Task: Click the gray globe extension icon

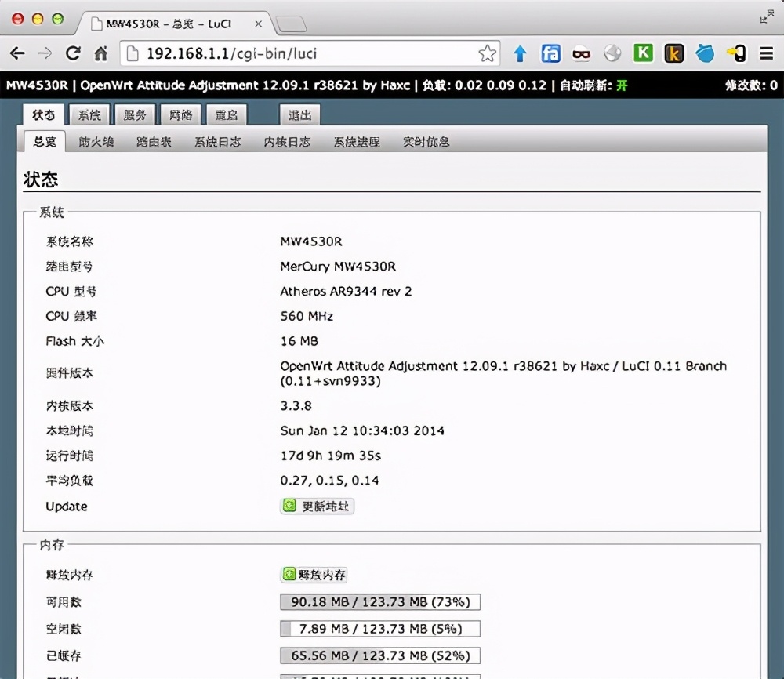Action: tap(612, 53)
